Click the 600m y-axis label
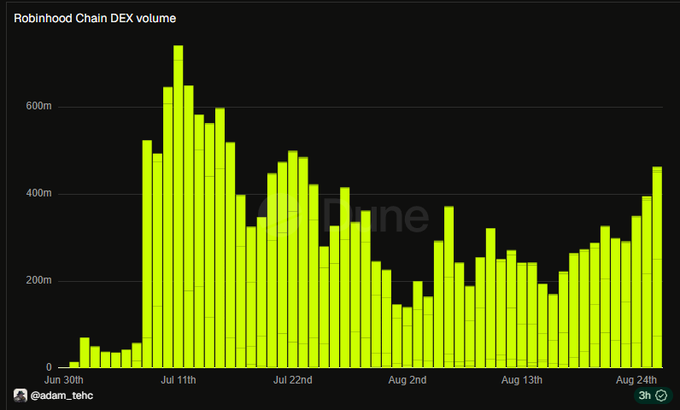Image resolution: width=680 pixels, height=410 pixels. (39, 106)
